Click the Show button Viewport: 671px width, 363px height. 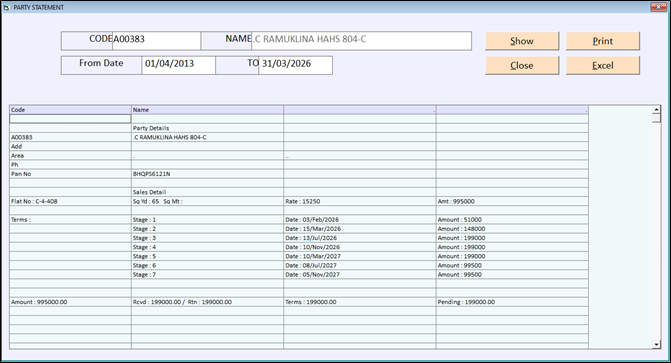522,41
